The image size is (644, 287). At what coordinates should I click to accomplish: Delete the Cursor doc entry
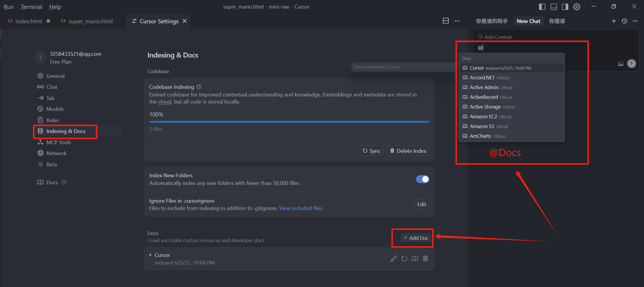pyautogui.click(x=425, y=259)
